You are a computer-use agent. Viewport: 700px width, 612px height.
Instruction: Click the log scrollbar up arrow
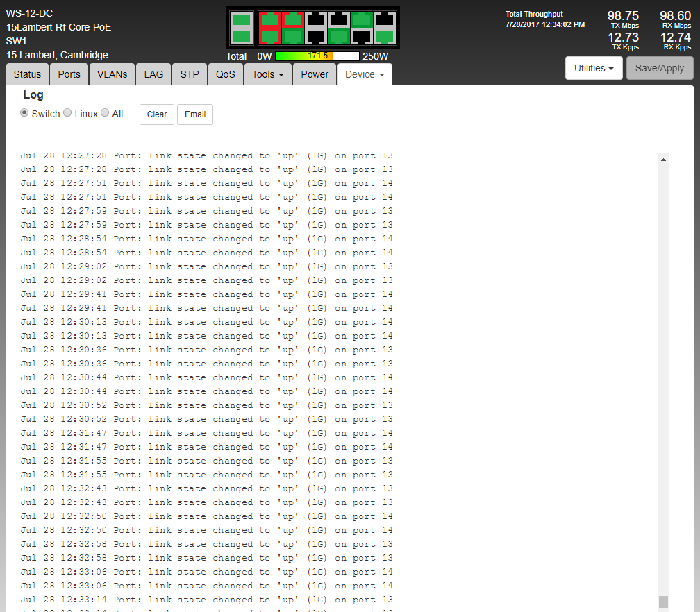coord(663,160)
